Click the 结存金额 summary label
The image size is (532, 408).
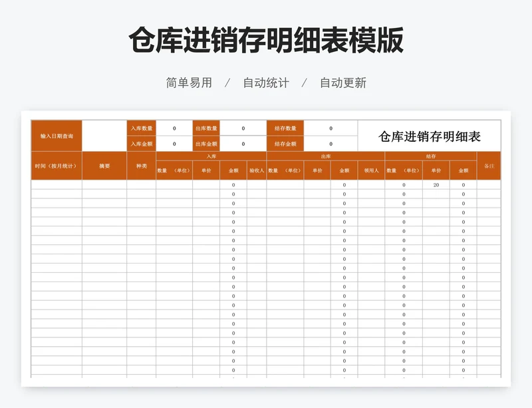285,144
